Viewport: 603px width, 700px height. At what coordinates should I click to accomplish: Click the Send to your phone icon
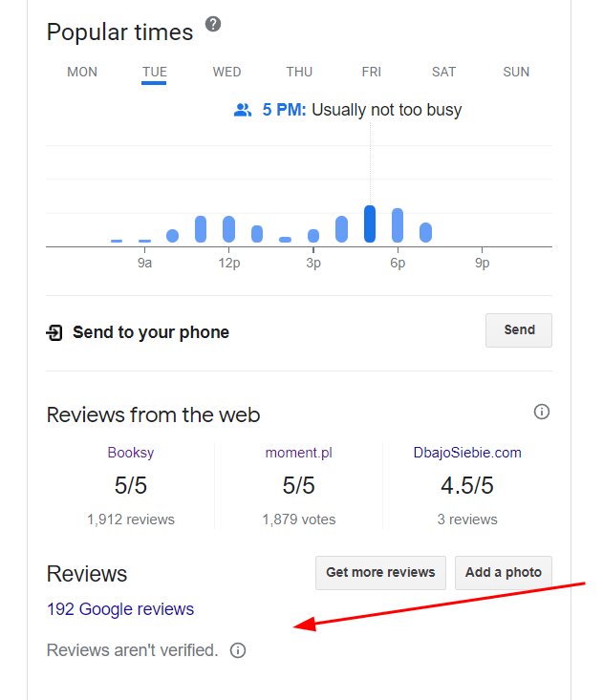tap(54, 332)
